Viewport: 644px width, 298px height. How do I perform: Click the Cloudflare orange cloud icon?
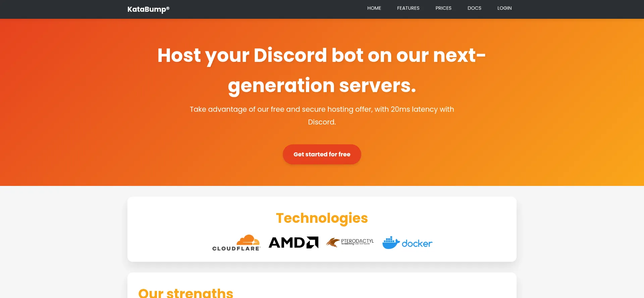click(x=248, y=240)
